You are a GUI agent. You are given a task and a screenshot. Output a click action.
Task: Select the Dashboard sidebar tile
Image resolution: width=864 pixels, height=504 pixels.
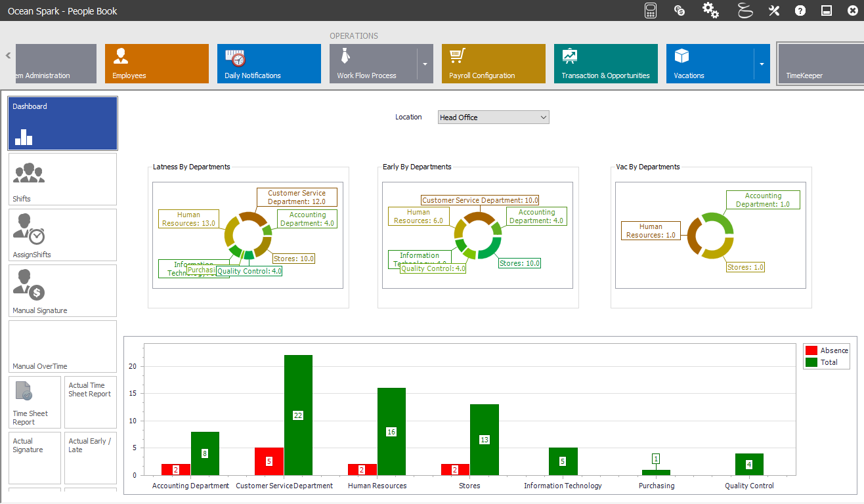(x=63, y=123)
